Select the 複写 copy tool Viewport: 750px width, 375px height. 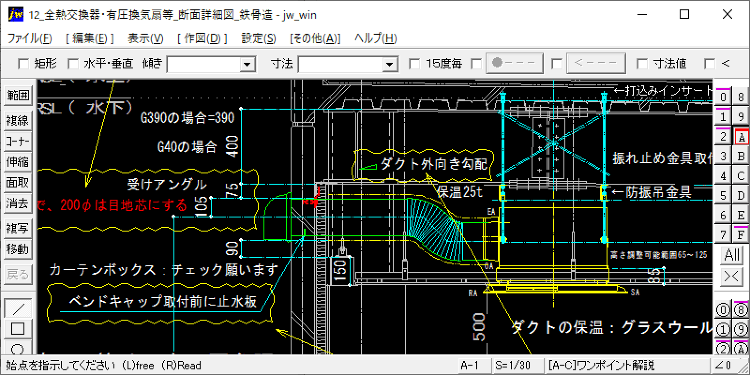click(x=18, y=229)
